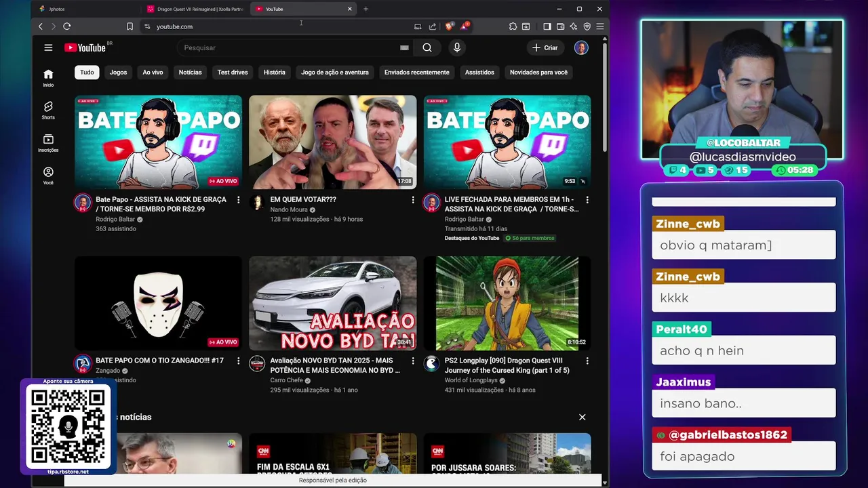Click the Só para membros badge
Screen dimensions: 868x488
[530, 238]
